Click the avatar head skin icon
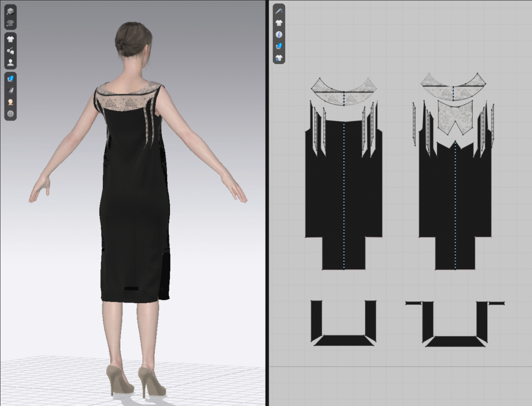 tap(10, 102)
